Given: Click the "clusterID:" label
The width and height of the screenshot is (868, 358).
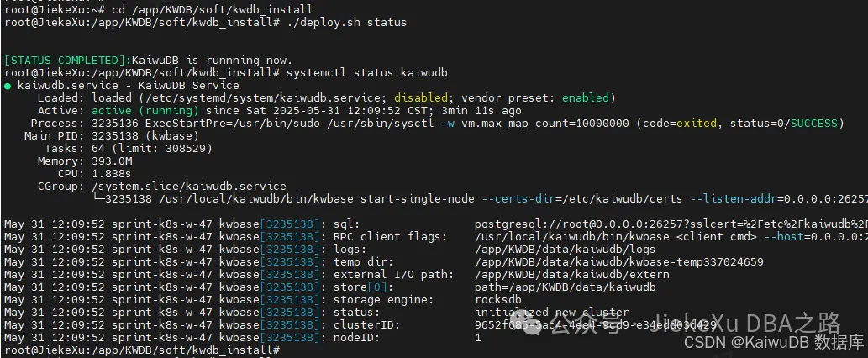Looking at the screenshot, I should pyautogui.click(x=367, y=324).
